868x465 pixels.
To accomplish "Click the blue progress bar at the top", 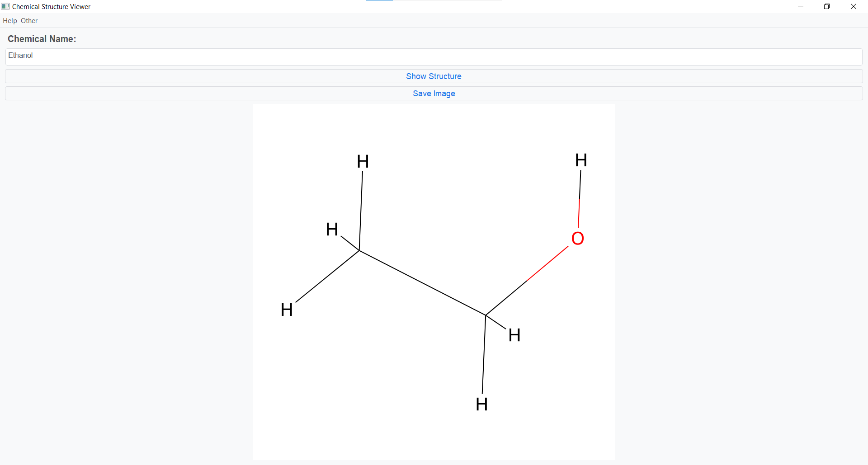I will [x=379, y=0].
